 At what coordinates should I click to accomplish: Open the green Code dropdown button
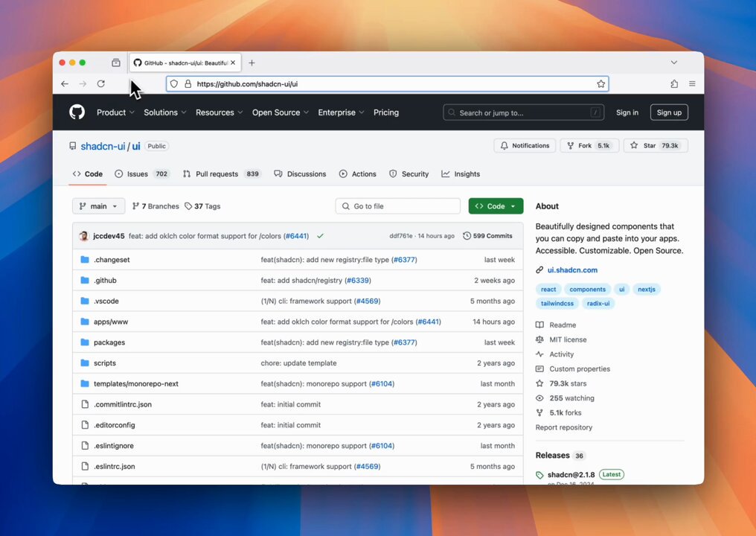coord(496,206)
